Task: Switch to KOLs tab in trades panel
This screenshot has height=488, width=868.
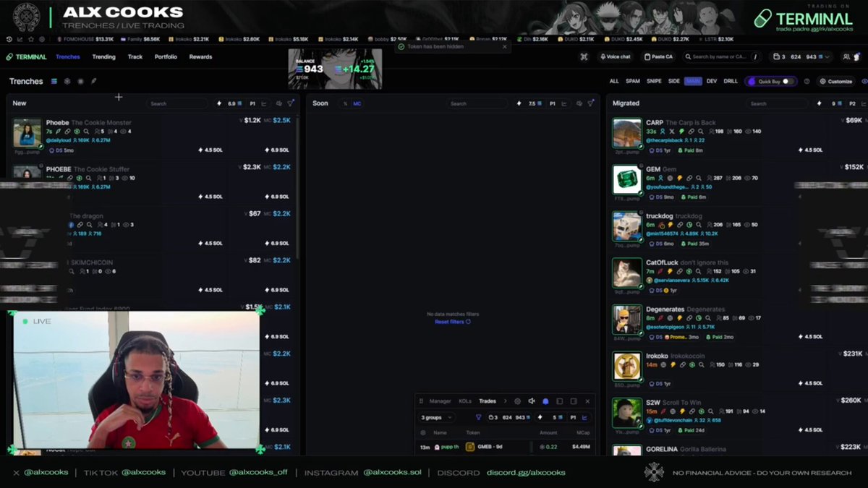Action: (465, 401)
